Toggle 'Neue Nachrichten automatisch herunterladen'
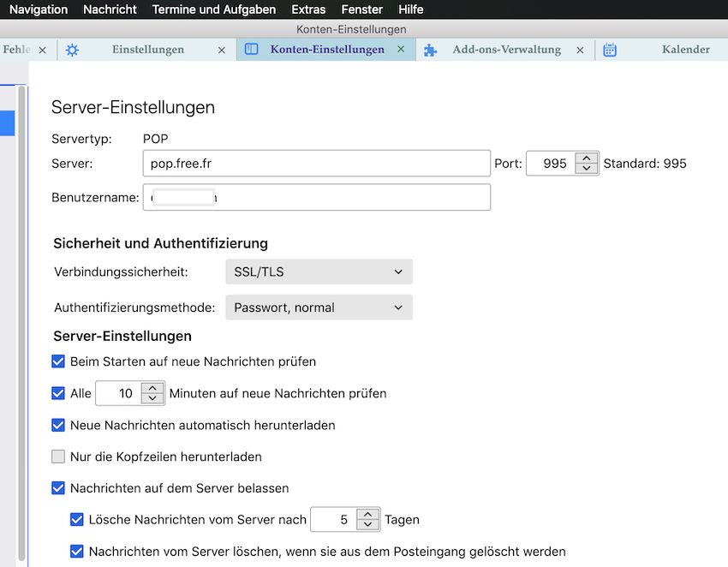 click(58, 425)
